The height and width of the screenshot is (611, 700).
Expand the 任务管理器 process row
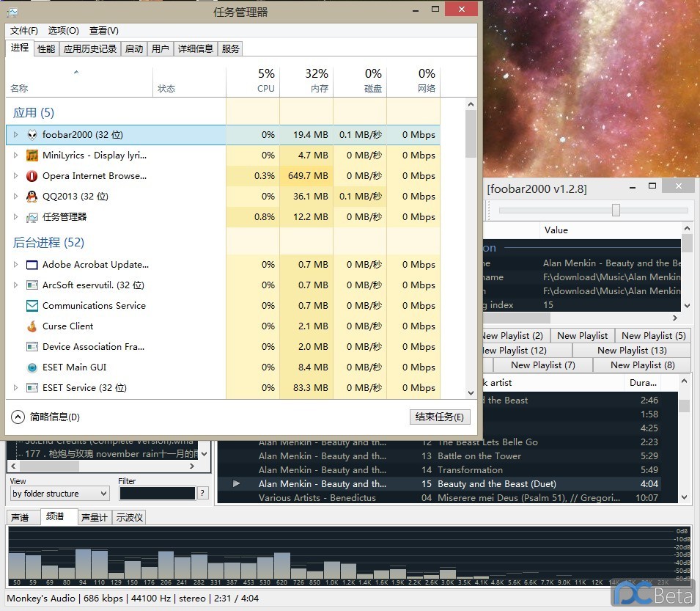(15, 216)
